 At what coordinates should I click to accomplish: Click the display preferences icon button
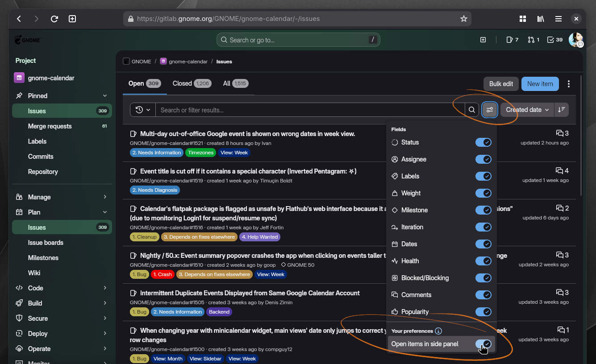[490, 110]
